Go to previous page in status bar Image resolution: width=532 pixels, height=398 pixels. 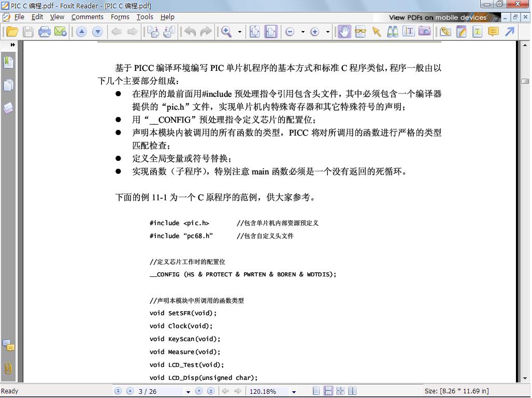(x=130, y=391)
